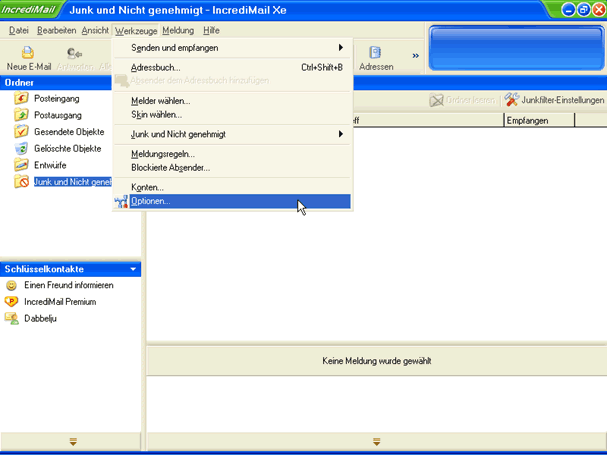Click the Entwürfe folder icon

tap(21, 165)
